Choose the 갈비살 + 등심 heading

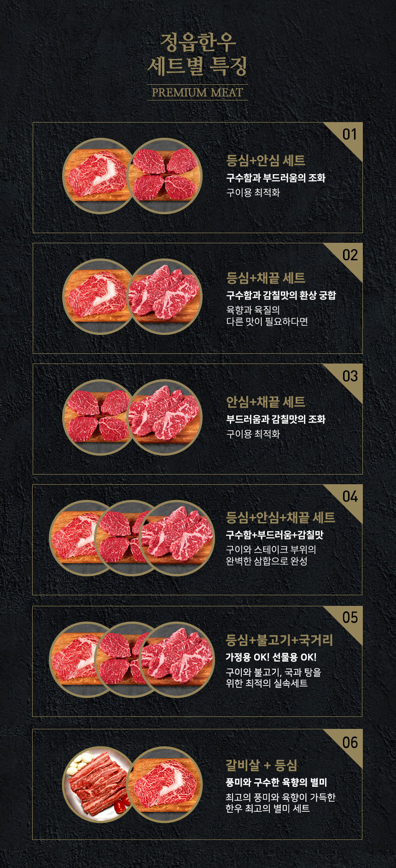261,765
